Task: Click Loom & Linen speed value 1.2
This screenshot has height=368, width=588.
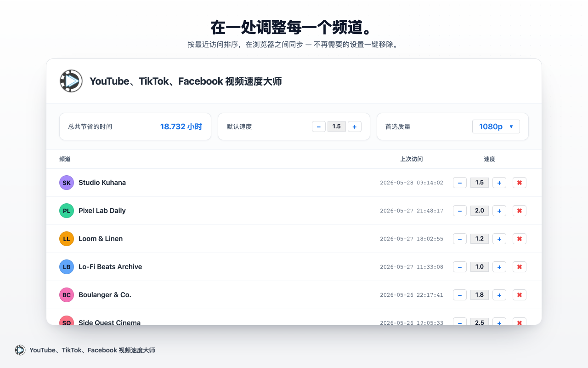Action: click(480, 239)
